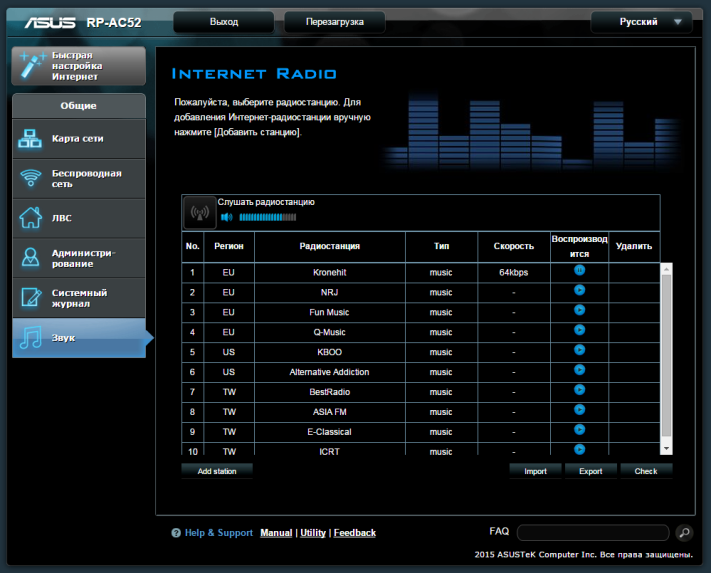Viewport: 711px width, 573px height.
Task: Open the ЛВС menu item
Action: [79, 218]
